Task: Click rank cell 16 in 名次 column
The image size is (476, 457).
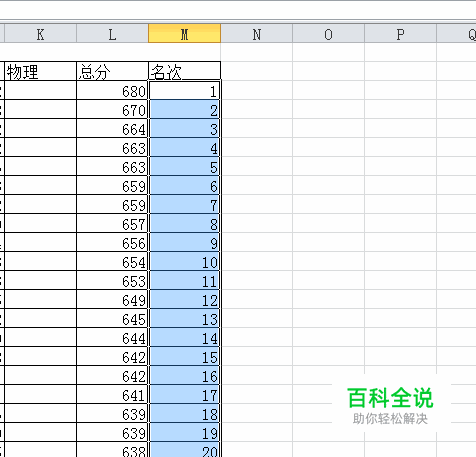Action: (184, 375)
